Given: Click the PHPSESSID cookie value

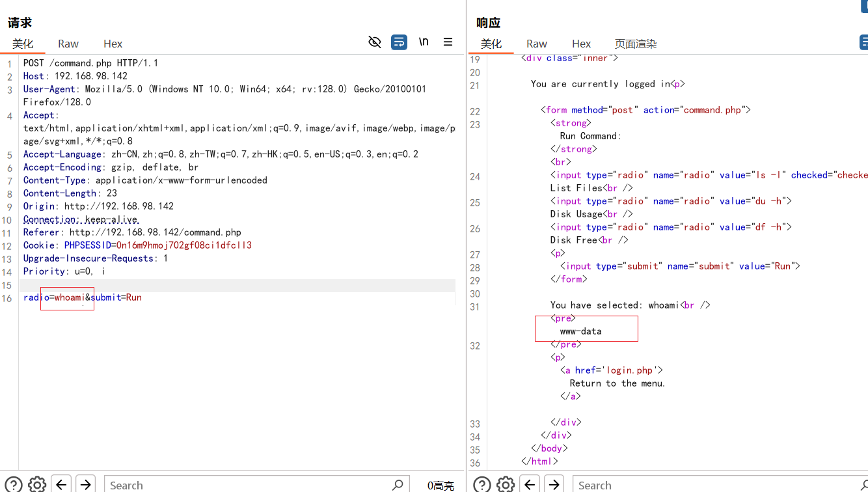Looking at the screenshot, I should click(184, 245).
